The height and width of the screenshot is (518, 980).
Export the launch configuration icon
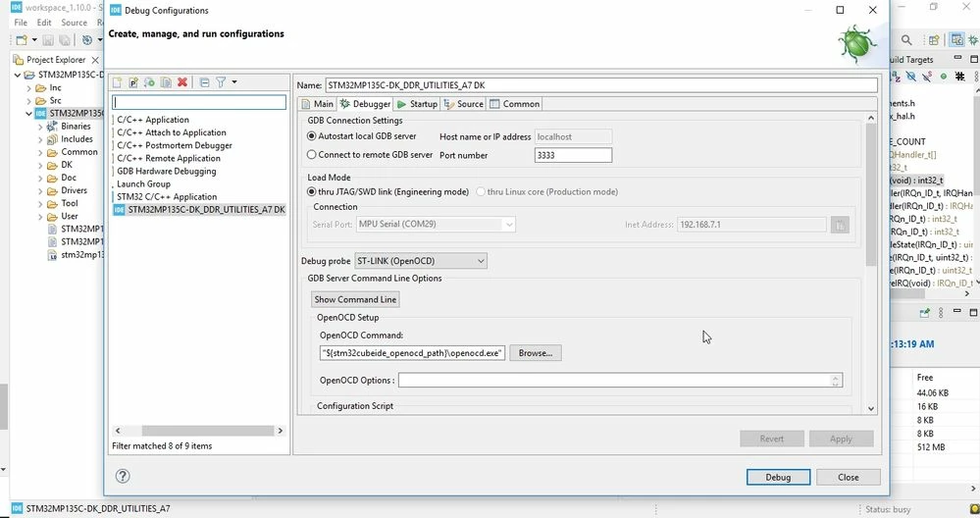click(x=149, y=82)
